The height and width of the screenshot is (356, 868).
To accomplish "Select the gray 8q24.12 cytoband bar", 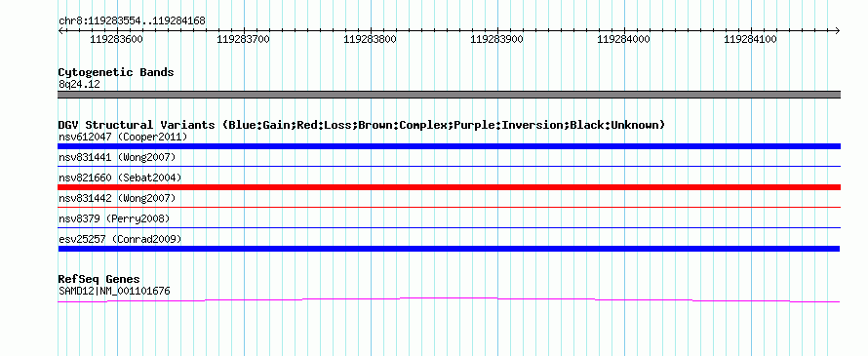I will (449, 95).
